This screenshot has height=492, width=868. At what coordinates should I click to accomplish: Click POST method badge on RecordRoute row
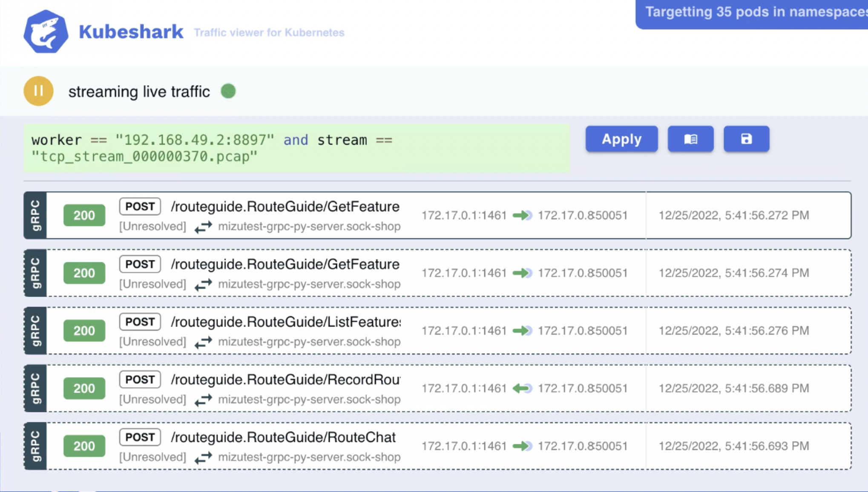point(140,379)
